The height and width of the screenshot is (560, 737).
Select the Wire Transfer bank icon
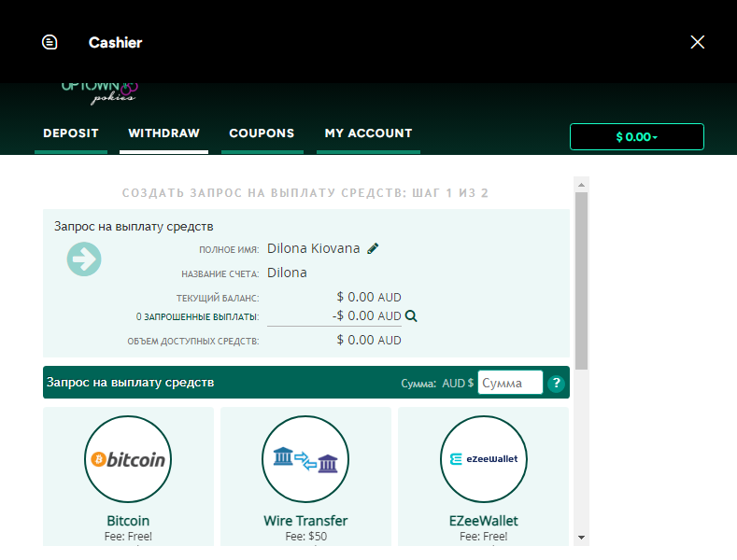pyautogui.click(x=305, y=459)
